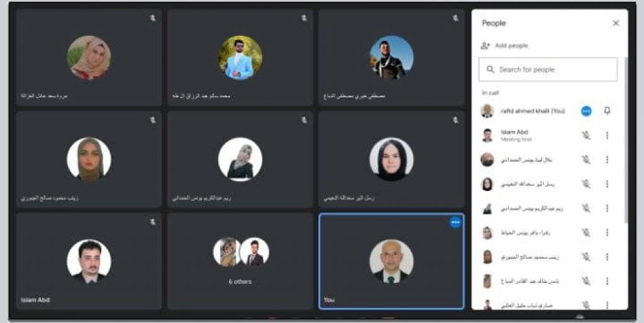This screenshot has width=644, height=323.
Task: Close the People panel
Action: point(616,23)
